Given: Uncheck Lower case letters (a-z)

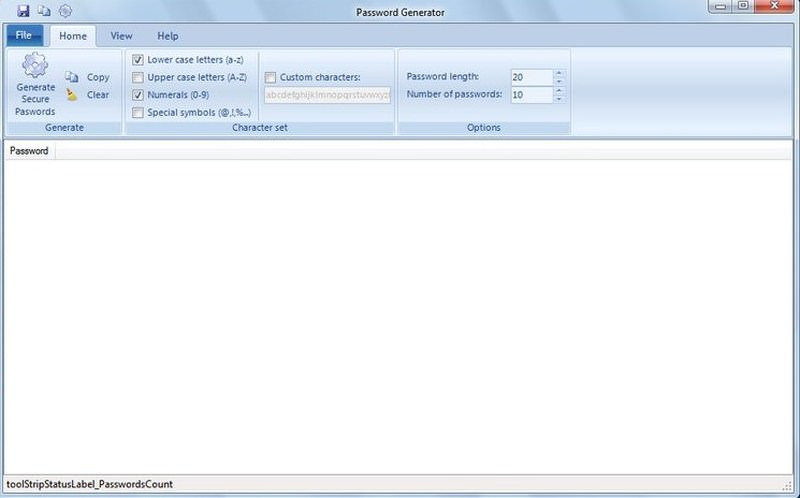Looking at the screenshot, I should [138, 60].
